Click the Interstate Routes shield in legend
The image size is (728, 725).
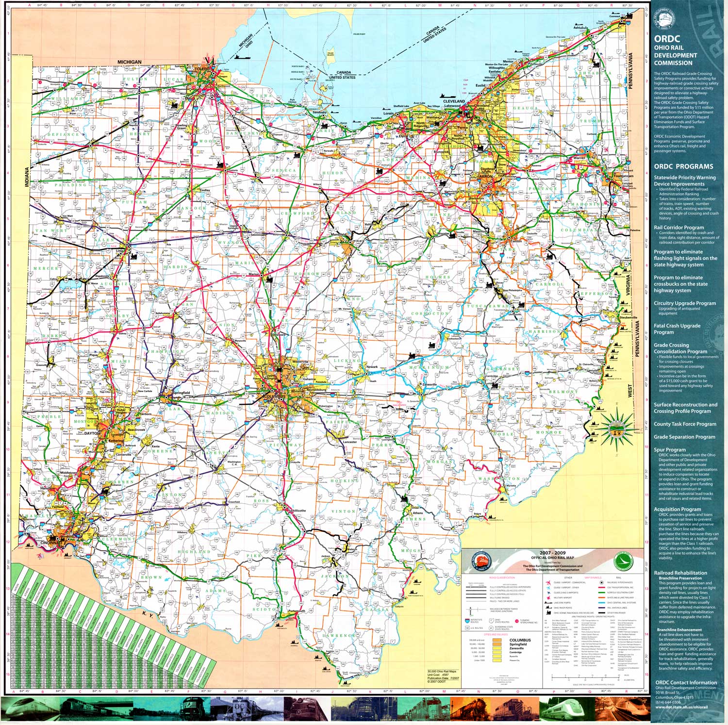point(468,621)
